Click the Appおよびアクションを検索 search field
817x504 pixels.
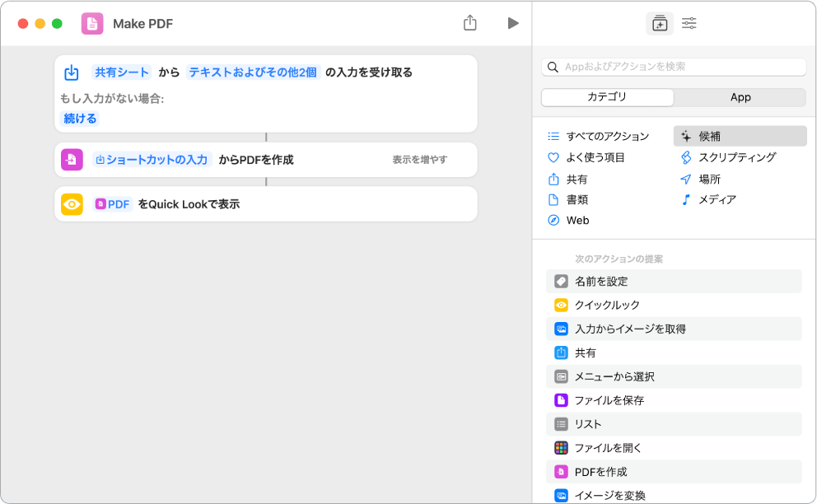674,67
